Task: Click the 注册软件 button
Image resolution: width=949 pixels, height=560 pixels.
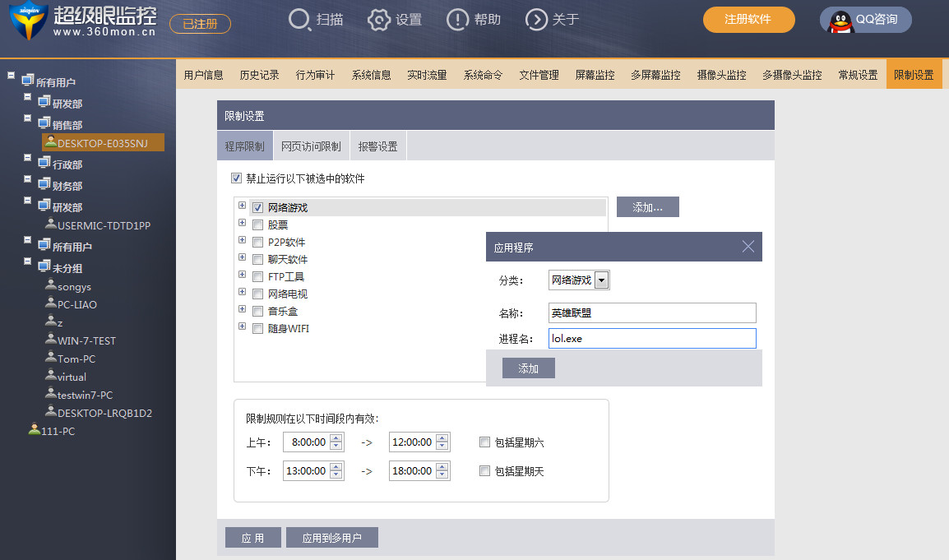Action: [x=748, y=20]
